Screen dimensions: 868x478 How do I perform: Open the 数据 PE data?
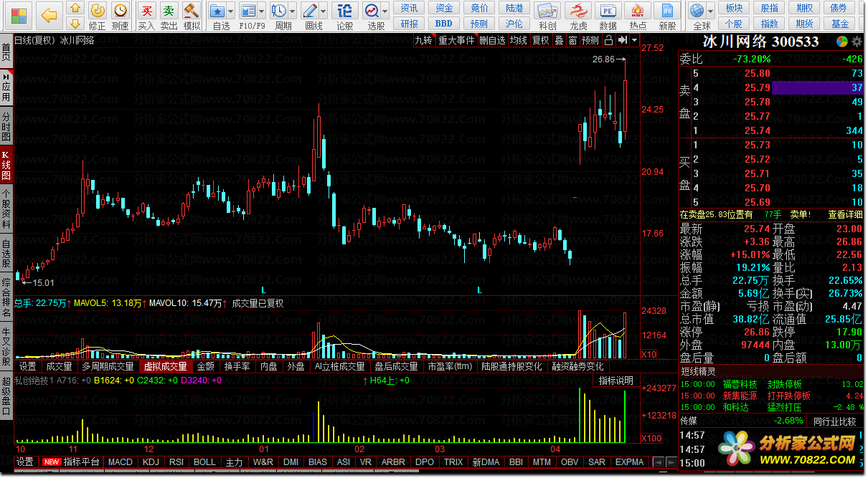pos(608,16)
